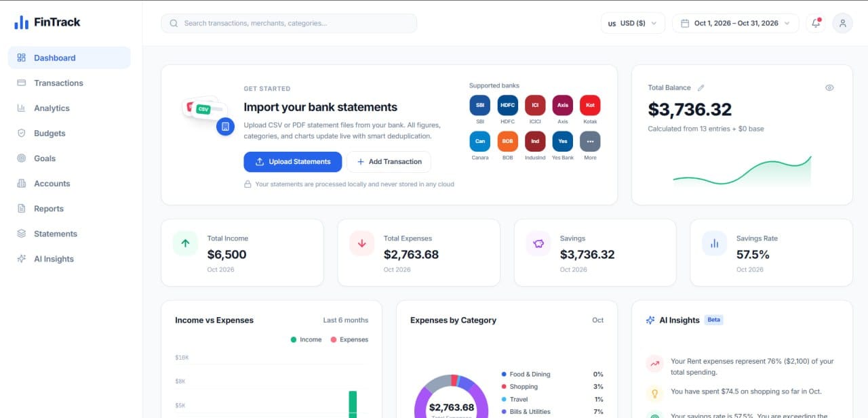Navigate to Accounts in sidebar
868x418 pixels.
[69, 183]
